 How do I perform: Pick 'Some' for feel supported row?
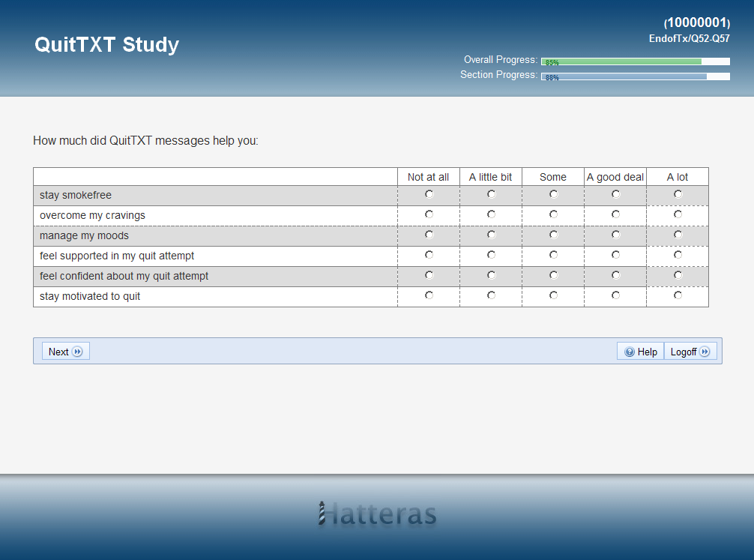(x=553, y=254)
